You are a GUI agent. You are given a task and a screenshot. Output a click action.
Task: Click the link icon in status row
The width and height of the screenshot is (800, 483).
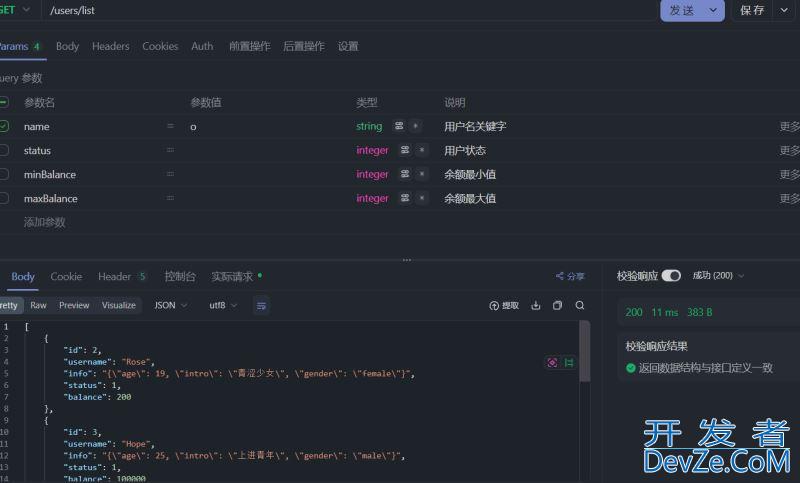[x=405, y=149]
